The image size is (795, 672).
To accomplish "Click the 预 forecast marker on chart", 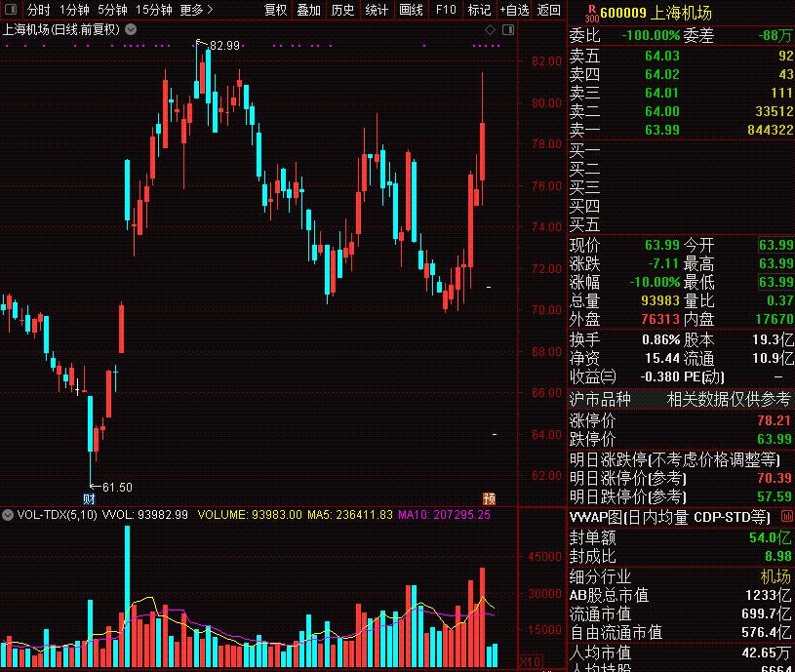I will point(490,498).
